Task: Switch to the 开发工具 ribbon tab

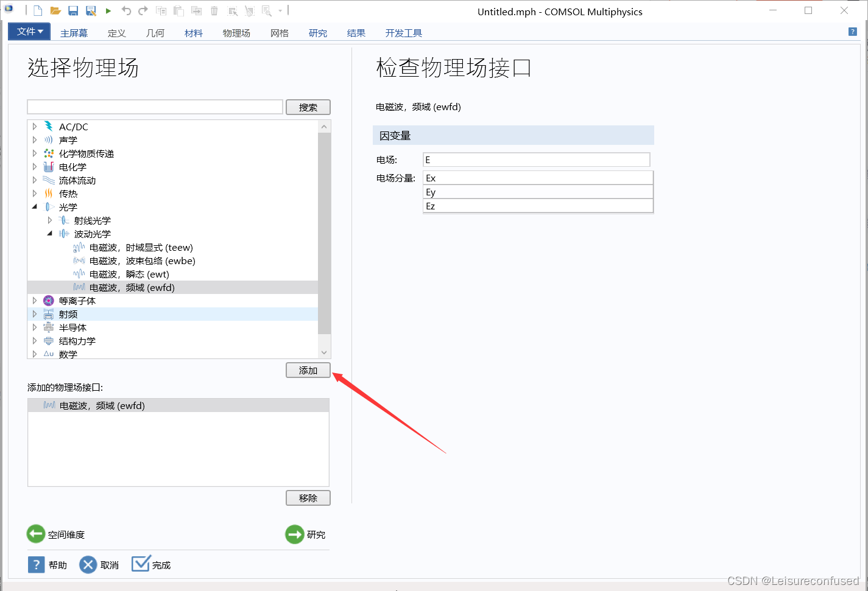Action: (x=403, y=33)
